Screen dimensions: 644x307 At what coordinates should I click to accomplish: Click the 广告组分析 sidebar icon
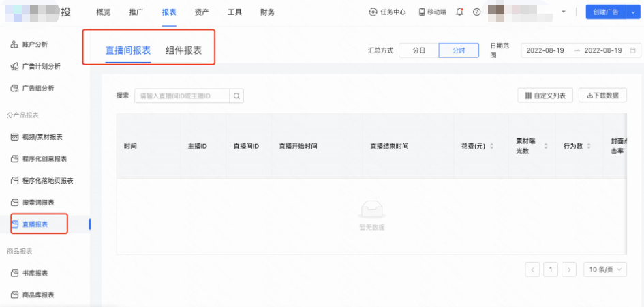pos(14,88)
